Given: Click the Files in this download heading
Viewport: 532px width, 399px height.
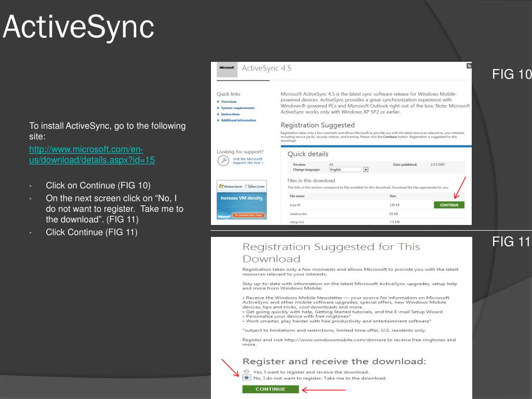Looking at the screenshot, I should coord(311,180).
